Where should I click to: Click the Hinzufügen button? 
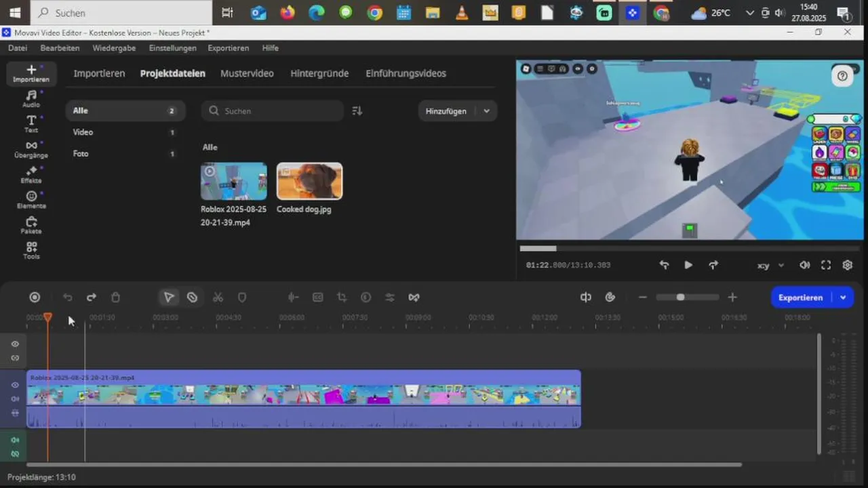point(446,111)
